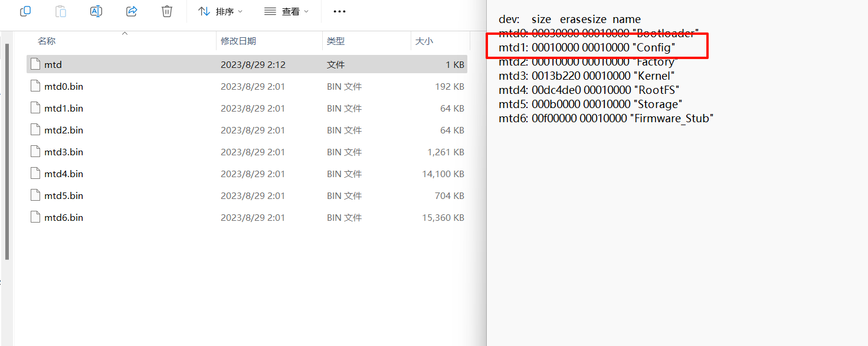This screenshot has width=868, height=346.
Task: Select the mtd6.bin file
Action: 247,217
